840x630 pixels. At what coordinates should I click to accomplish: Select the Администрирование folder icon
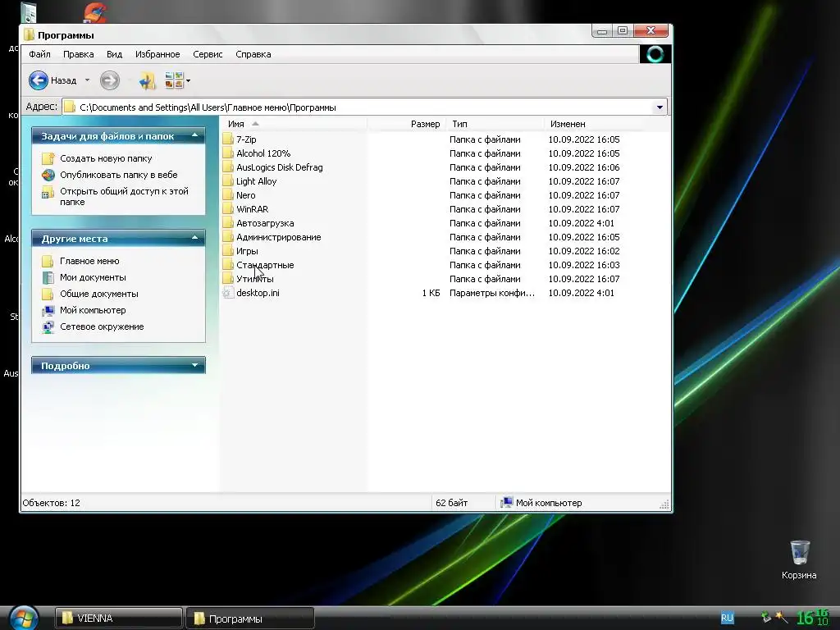tap(228, 237)
